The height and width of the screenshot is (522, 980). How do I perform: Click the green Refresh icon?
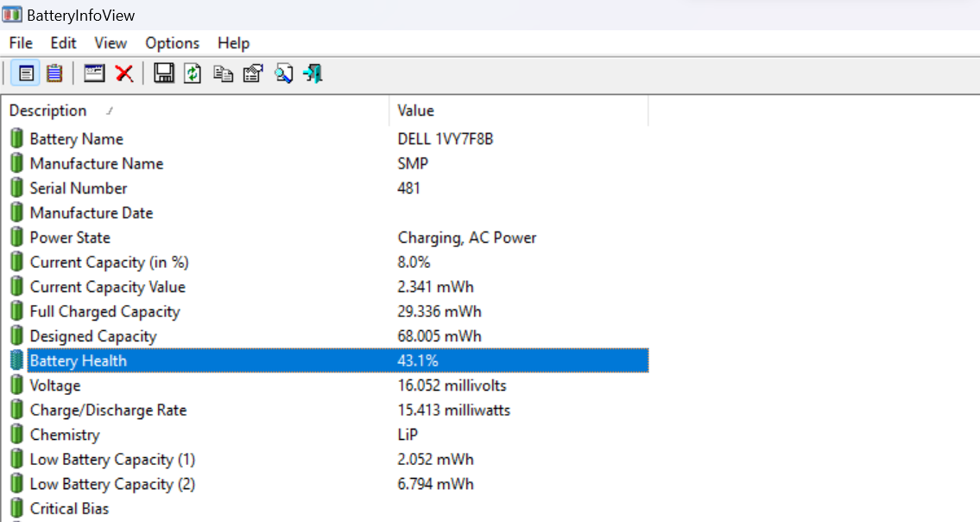(193, 73)
